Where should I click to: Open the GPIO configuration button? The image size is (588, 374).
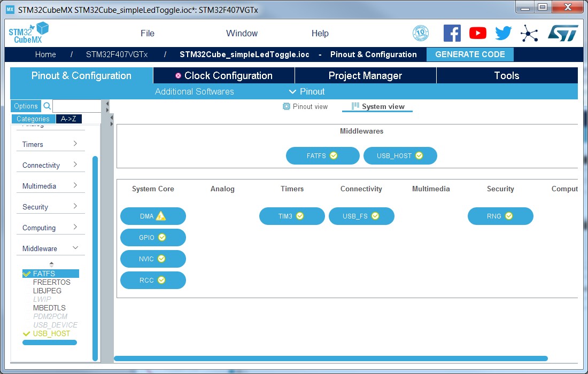click(153, 238)
